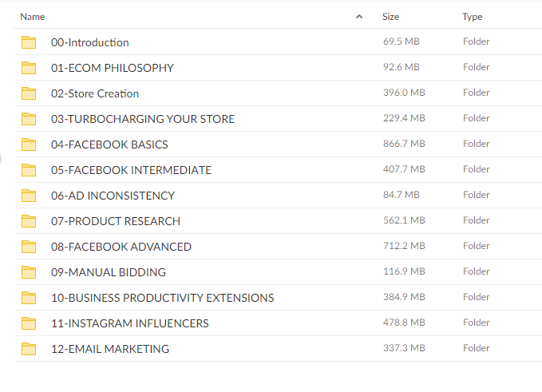Open the 11-INSTAGRAM INFLUENCERS folder
542x392 pixels.
(x=129, y=323)
